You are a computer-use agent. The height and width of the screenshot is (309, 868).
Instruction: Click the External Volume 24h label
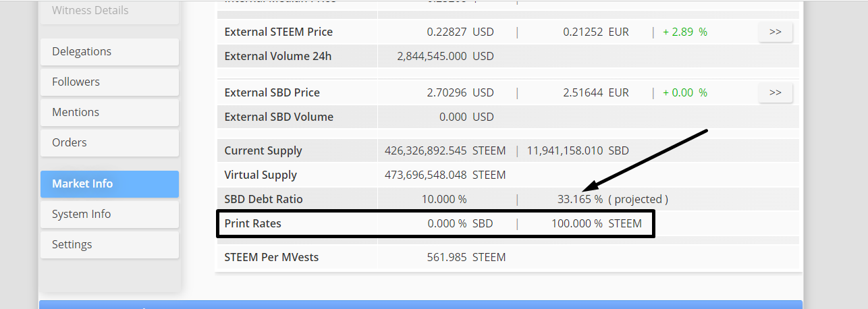click(x=278, y=56)
